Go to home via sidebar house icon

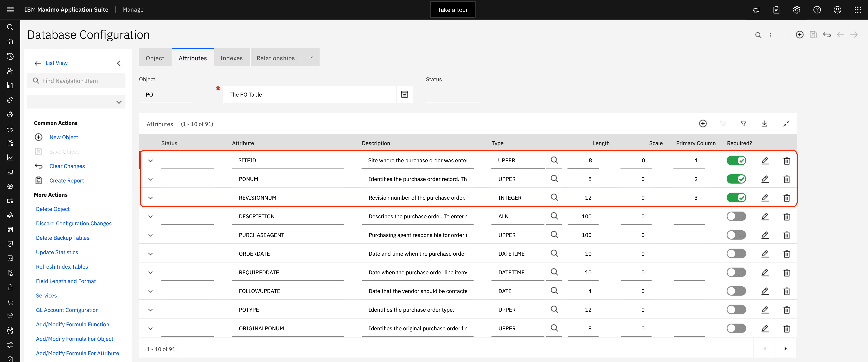pos(10,42)
